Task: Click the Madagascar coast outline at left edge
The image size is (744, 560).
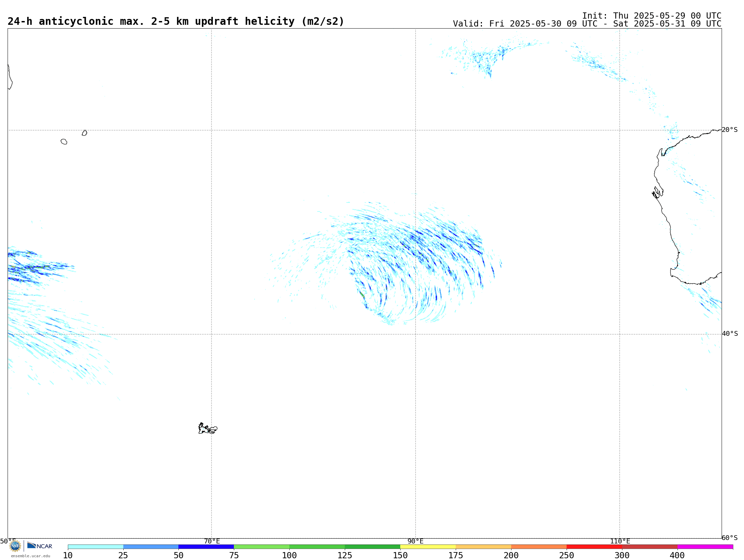Action: 10,77
